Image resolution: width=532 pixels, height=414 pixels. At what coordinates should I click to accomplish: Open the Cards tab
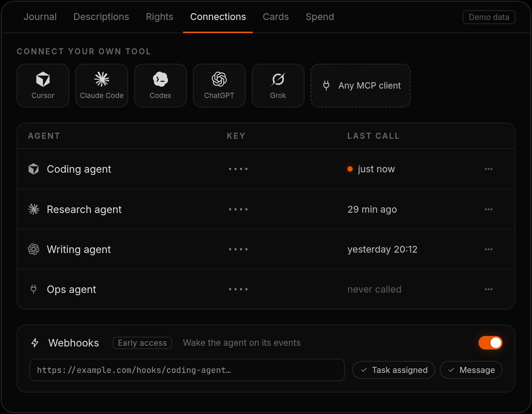point(276,17)
